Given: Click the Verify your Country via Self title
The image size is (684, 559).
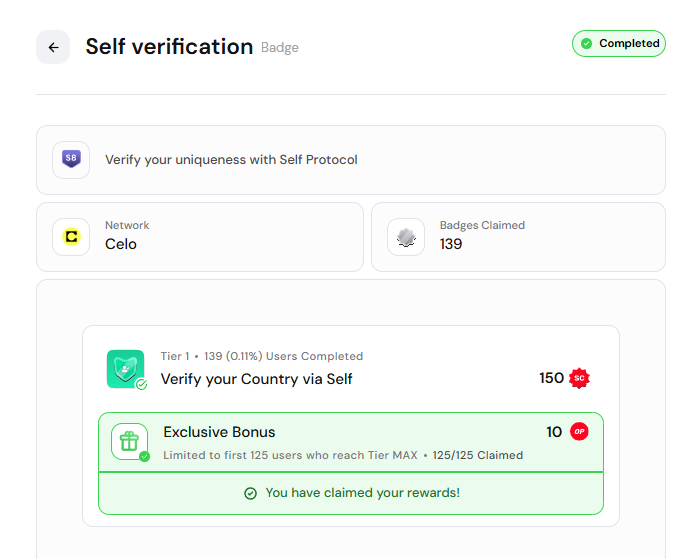Looking at the screenshot, I should pos(256,379).
